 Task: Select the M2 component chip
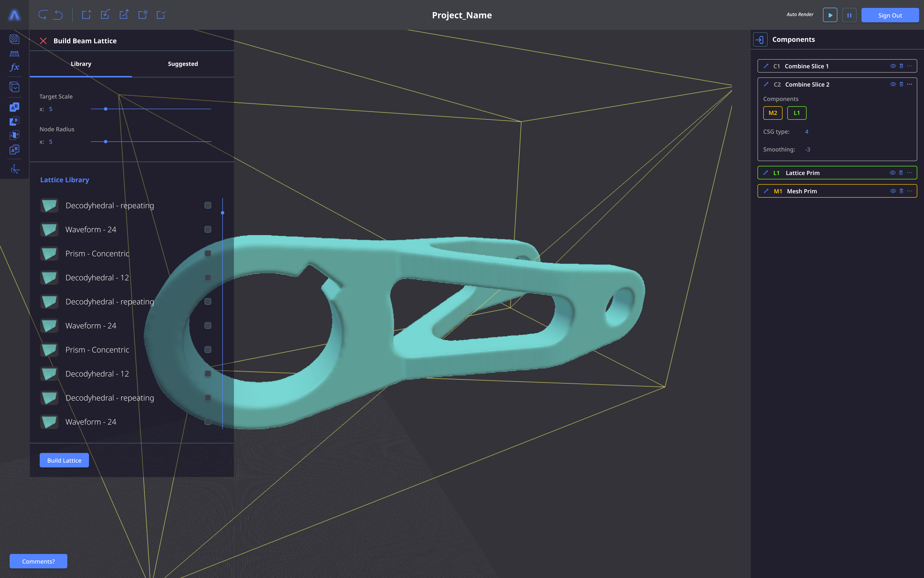tap(773, 113)
